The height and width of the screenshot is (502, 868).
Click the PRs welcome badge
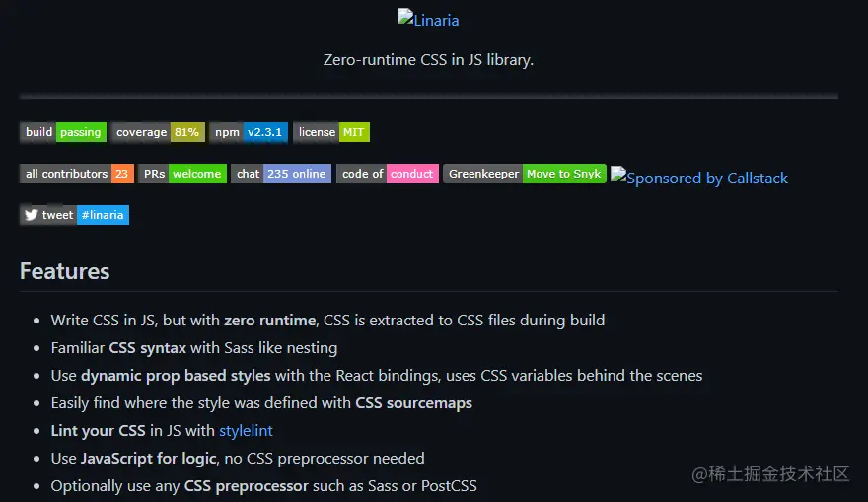point(182,174)
